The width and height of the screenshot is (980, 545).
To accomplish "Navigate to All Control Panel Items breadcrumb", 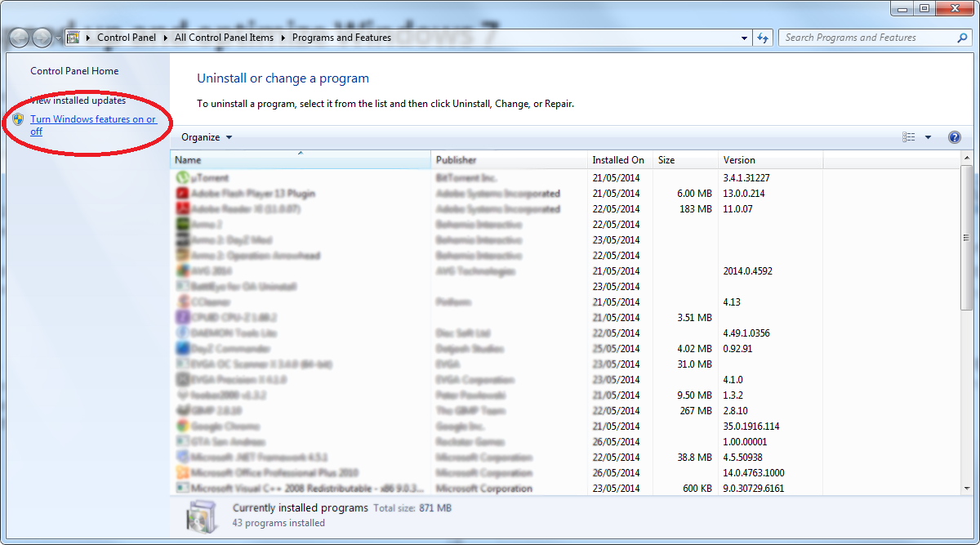I will (225, 38).
